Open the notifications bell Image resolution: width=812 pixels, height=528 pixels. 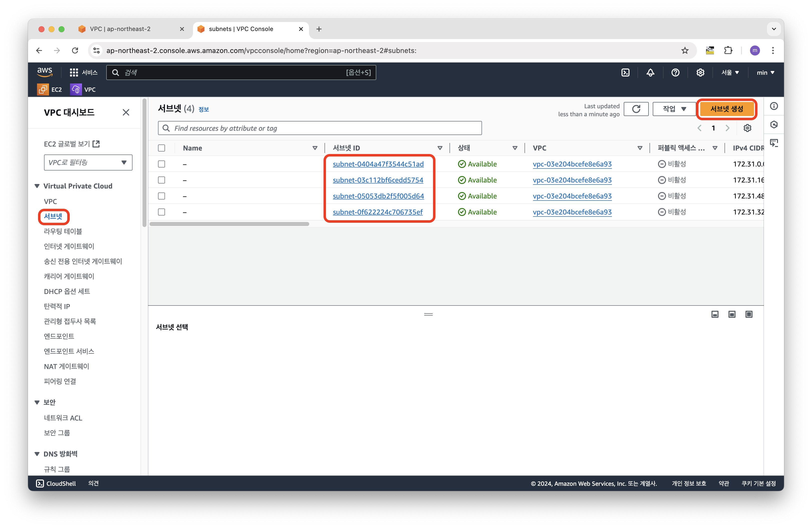[x=650, y=72]
